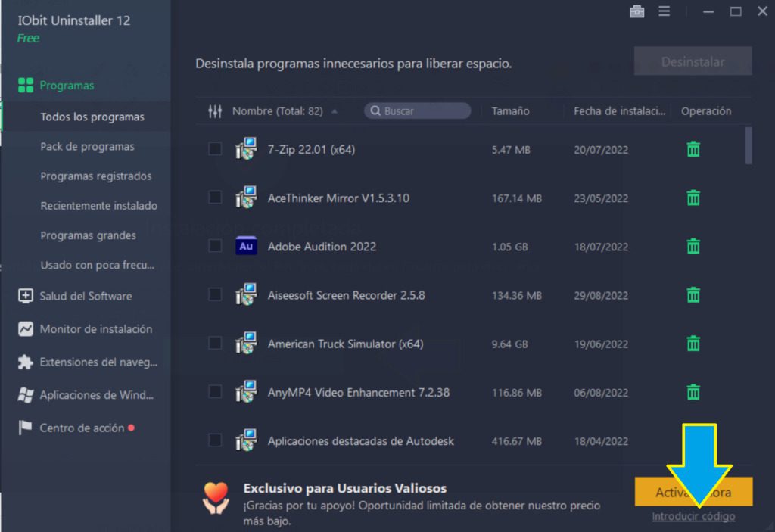This screenshot has height=532, width=775.
Task: Open the hamburger options menu
Action: coord(664,11)
